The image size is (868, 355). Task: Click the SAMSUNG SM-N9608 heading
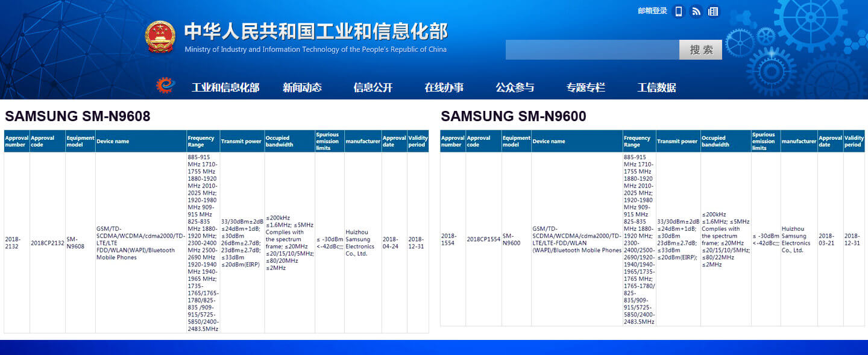(78, 116)
